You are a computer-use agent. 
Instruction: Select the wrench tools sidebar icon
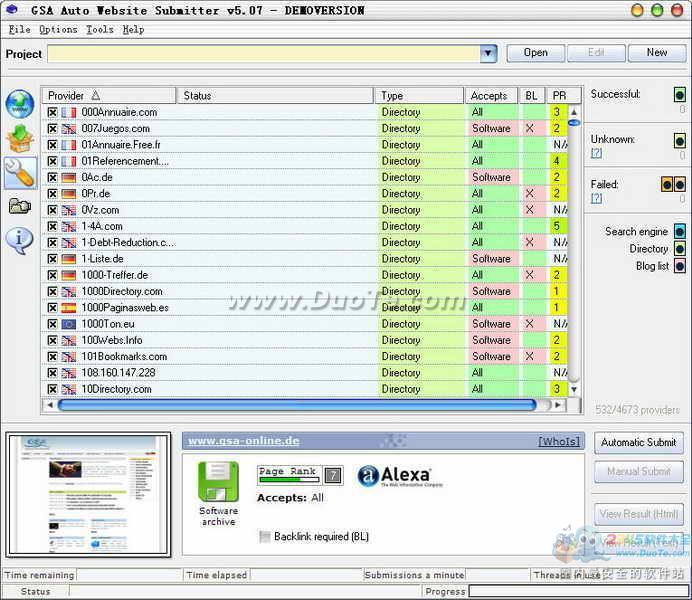click(x=20, y=172)
